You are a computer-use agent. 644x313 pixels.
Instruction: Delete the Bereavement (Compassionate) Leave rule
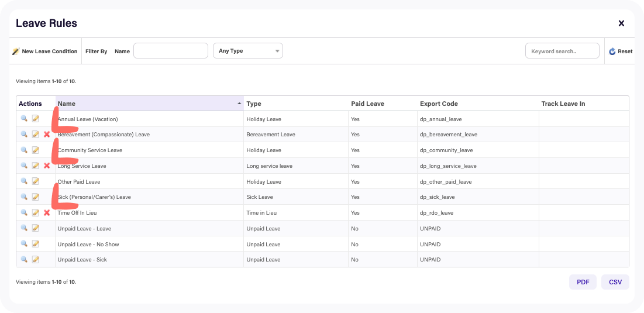point(47,135)
